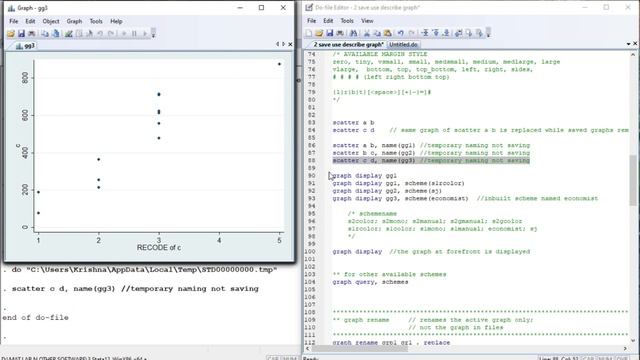Click scroll-down arrow in Do-file Editor
640x360 pixels.
[x=633, y=340]
